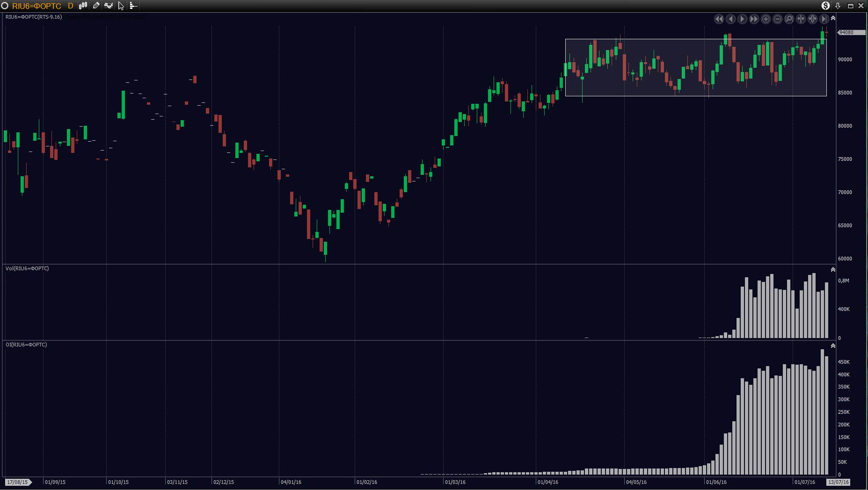Click the 01/03/16 date axis label
The width and height of the screenshot is (868, 490).
pos(455,483)
